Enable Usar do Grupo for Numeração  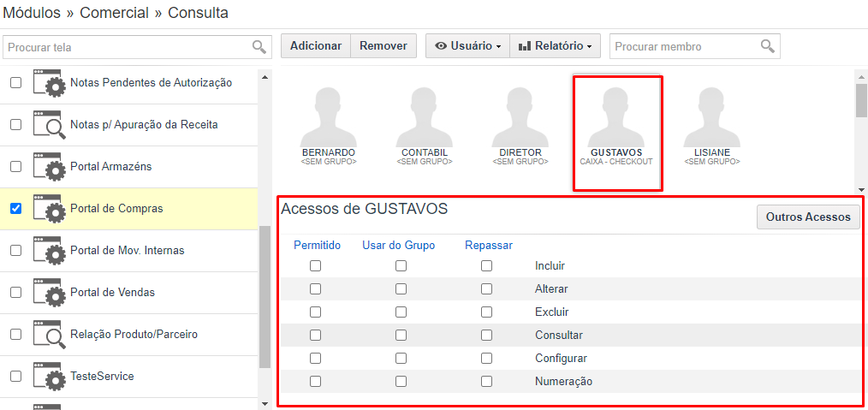tap(401, 381)
